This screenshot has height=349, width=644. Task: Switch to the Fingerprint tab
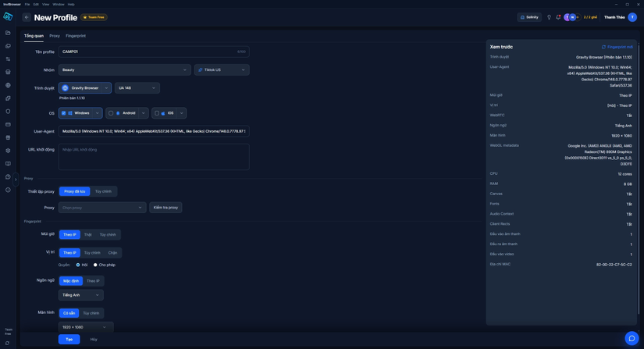click(76, 36)
